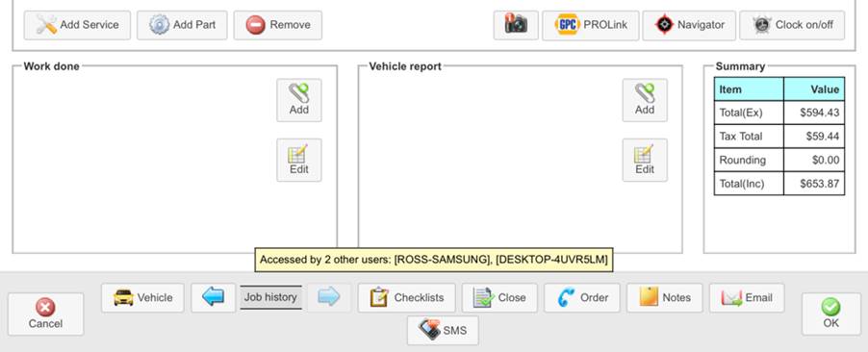Remove the selected item with Remove button
Screen dimensions: 868x352
coord(278,25)
